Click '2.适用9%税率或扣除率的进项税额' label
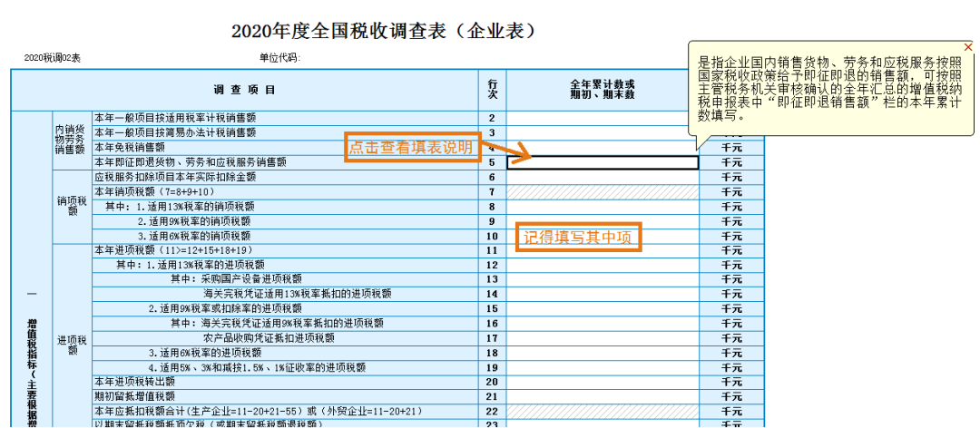980x428 pixels. (x=226, y=309)
